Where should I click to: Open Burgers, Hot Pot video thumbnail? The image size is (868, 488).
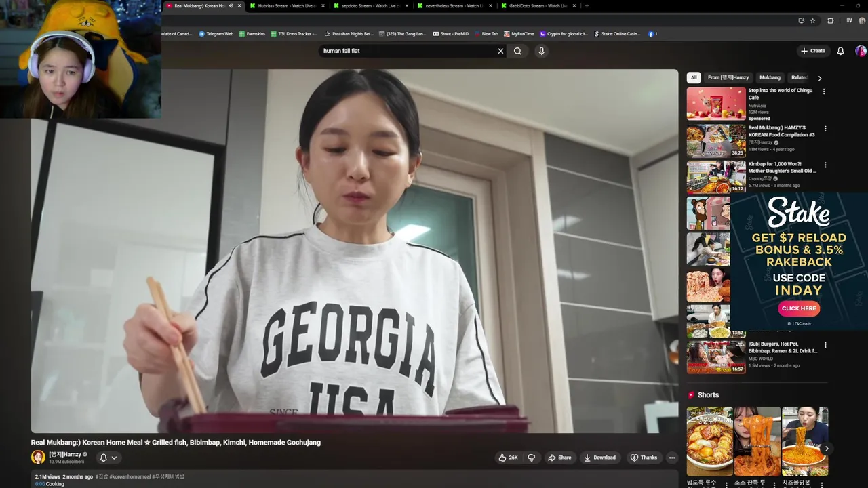click(x=716, y=357)
